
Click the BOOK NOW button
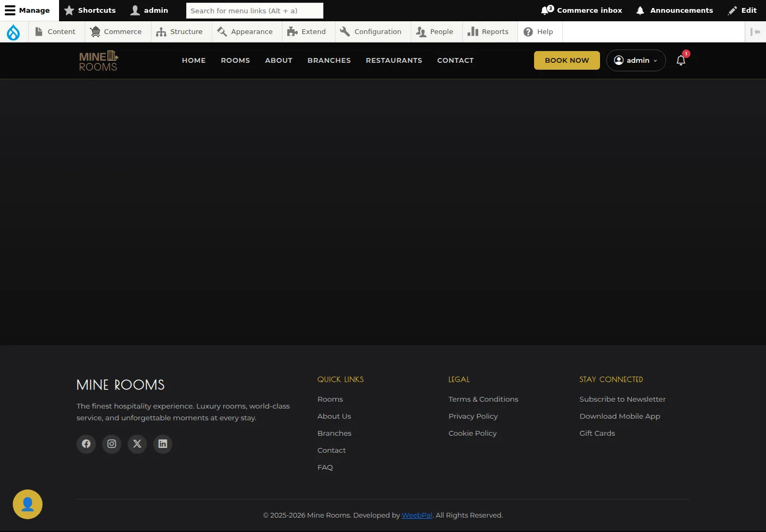point(567,60)
